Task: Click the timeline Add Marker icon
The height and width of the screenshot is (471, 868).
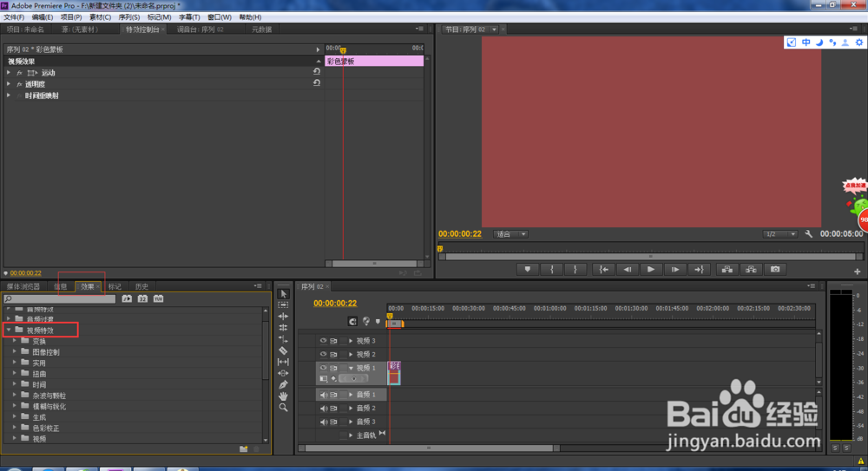Action: click(x=378, y=322)
